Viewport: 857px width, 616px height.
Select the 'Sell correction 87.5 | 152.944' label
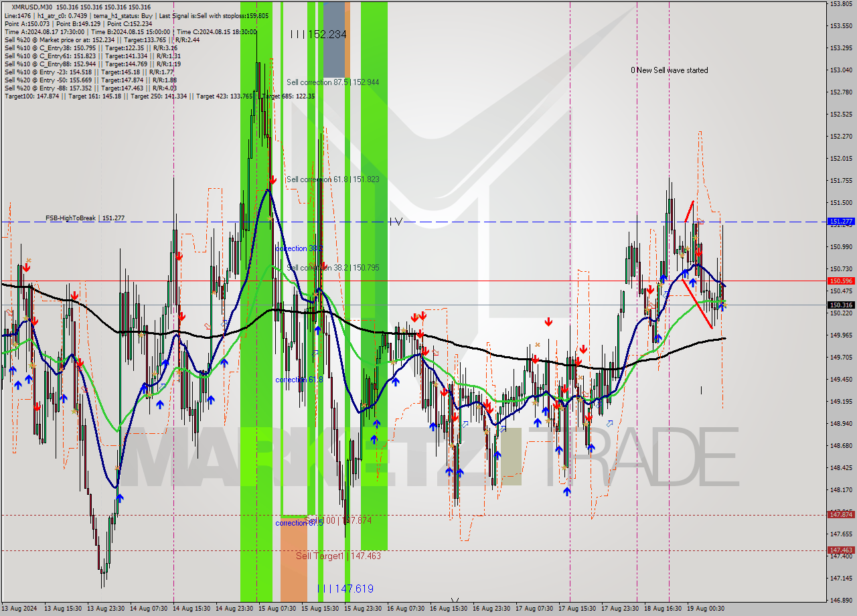tap(333, 82)
